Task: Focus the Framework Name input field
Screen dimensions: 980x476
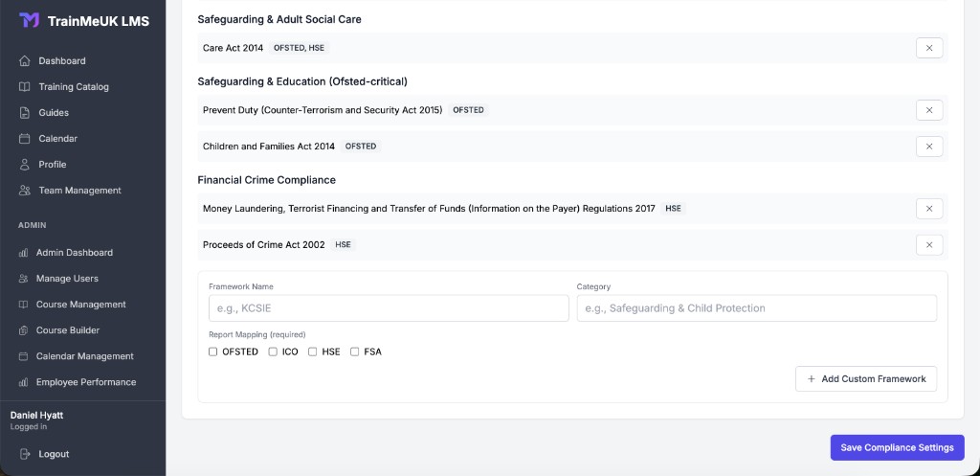Action: click(389, 308)
